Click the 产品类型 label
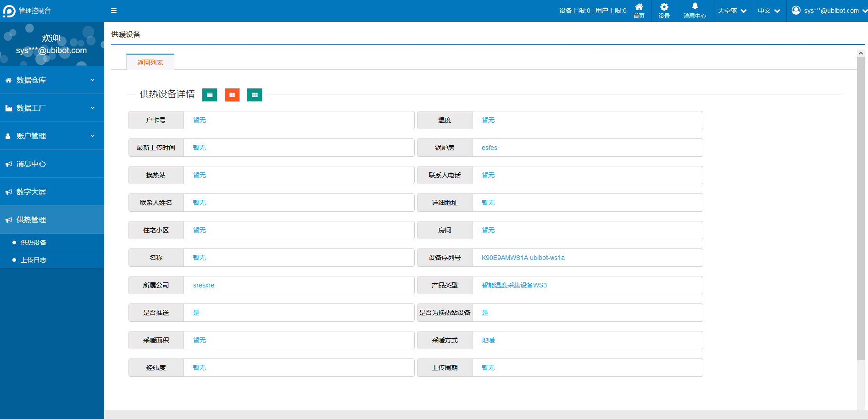Image resolution: width=868 pixels, height=419 pixels. pyautogui.click(x=445, y=285)
